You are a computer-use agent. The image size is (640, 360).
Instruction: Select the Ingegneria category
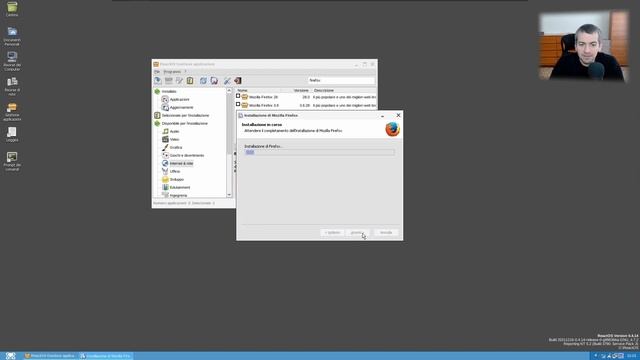(x=178, y=196)
